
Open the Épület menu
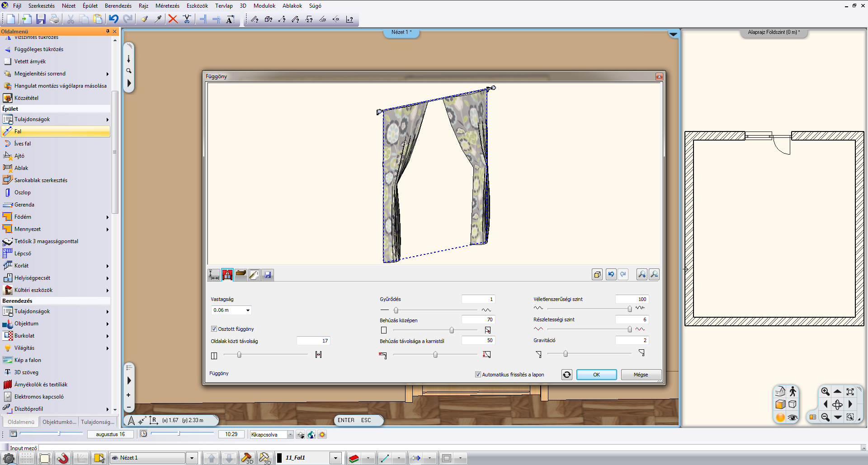[x=90, y=6]
